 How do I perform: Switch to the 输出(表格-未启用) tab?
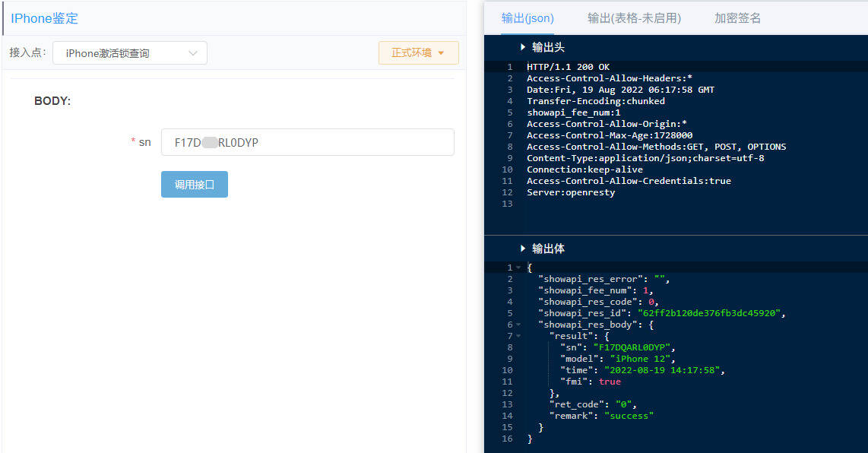(634, 18)
